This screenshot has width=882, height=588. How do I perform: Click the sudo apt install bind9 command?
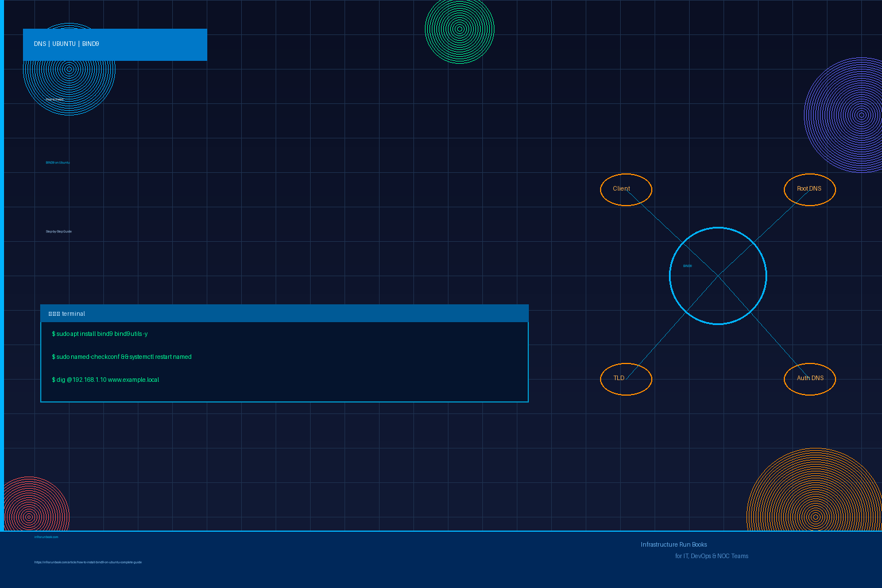click(100, 334)
